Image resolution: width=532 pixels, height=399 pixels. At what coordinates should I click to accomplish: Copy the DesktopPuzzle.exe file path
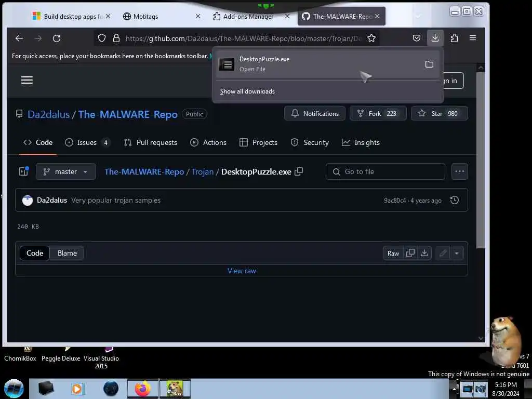click(299, 171)
